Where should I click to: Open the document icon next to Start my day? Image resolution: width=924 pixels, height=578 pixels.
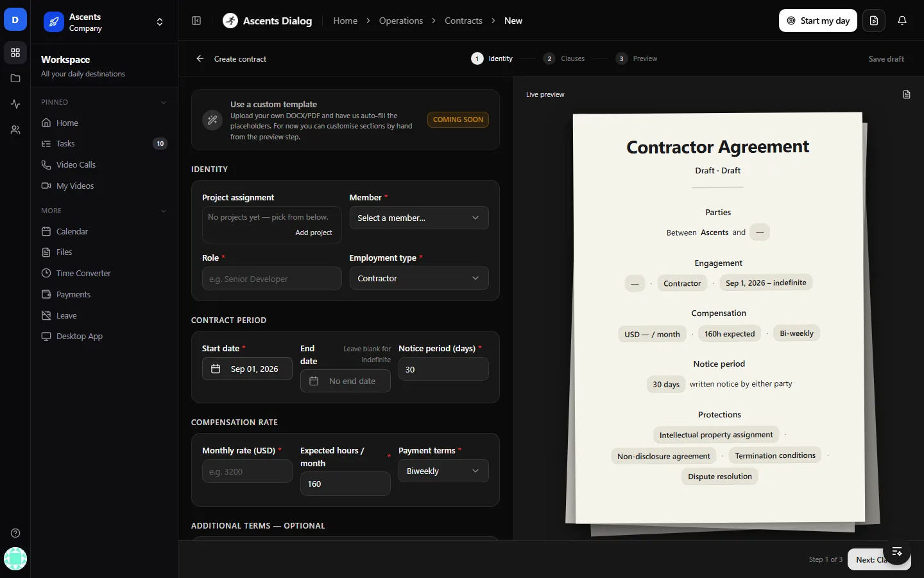tap(874, 21)
